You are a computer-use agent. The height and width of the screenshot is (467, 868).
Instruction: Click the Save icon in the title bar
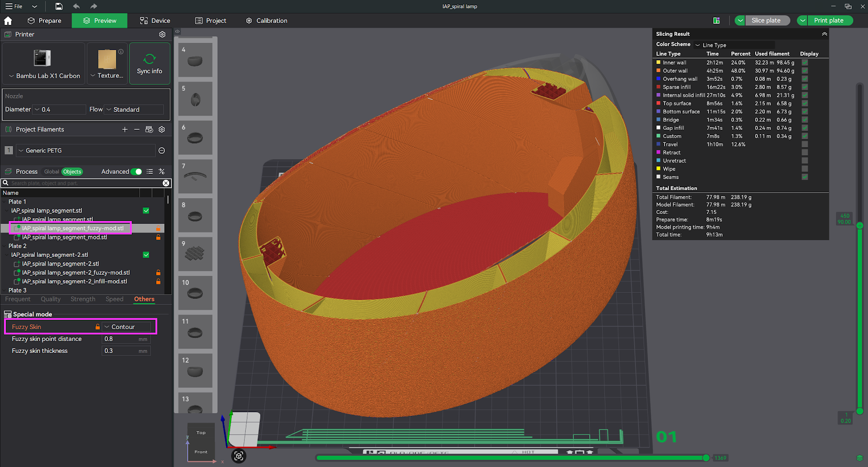point(59,7)
